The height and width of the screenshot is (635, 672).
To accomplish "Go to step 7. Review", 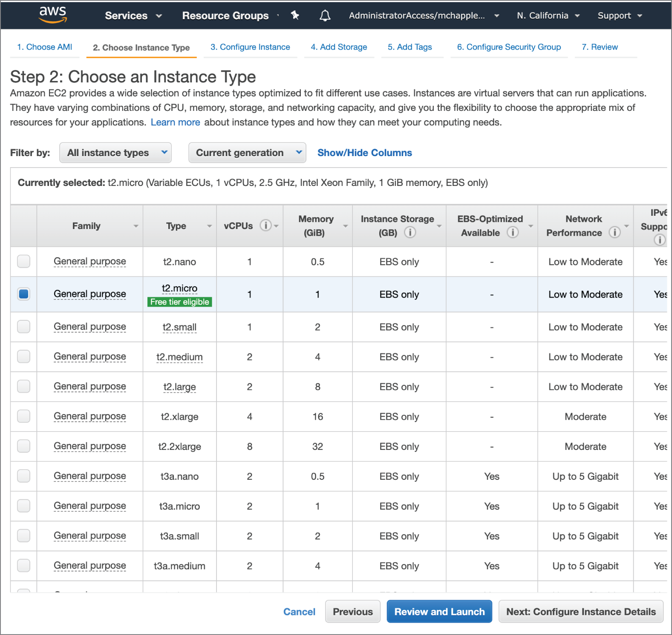I will pyautogui.click(x=600, y=47).
